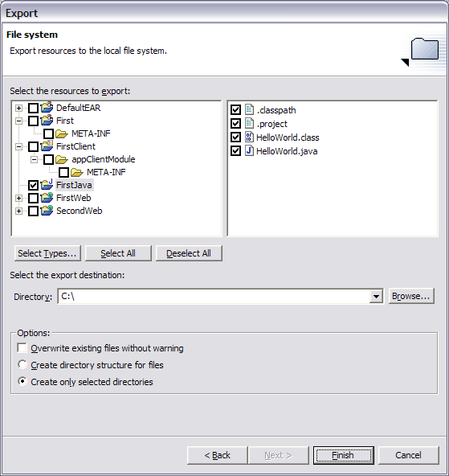The height and width of the screenshot is (476, 449).
Task: Expand the DefaultEAR tree node
Action: [18, 108]
